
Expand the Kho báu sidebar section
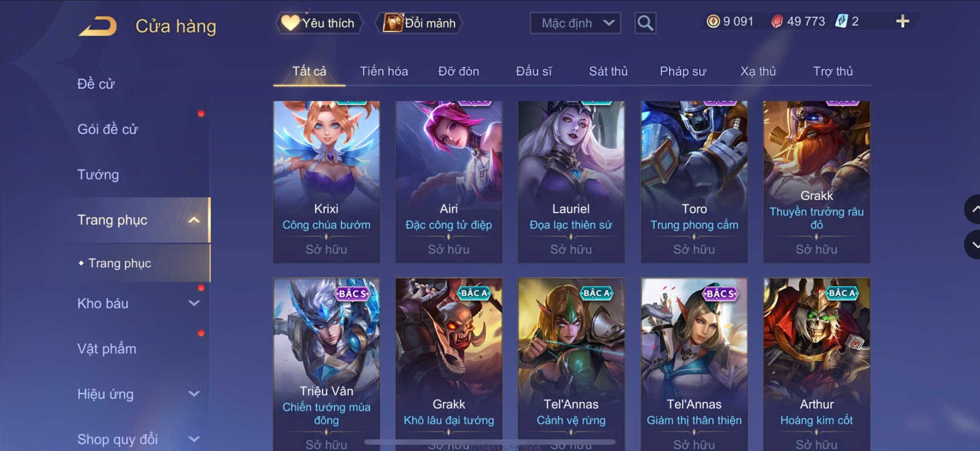pyautogui.click(x=194, y=303)
